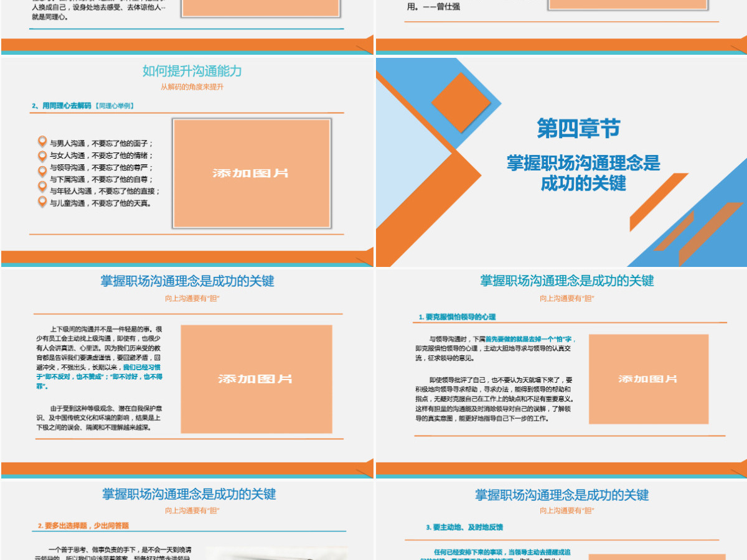This screenshot has width=747, height=560.
Task: Select the paragraph starting "即使领导批评了自己"
Action: [x=496, y=399]
